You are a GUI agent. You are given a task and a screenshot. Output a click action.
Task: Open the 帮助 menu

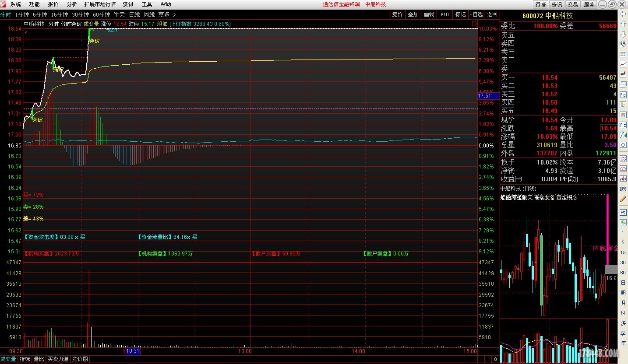[x=166, y=4]
